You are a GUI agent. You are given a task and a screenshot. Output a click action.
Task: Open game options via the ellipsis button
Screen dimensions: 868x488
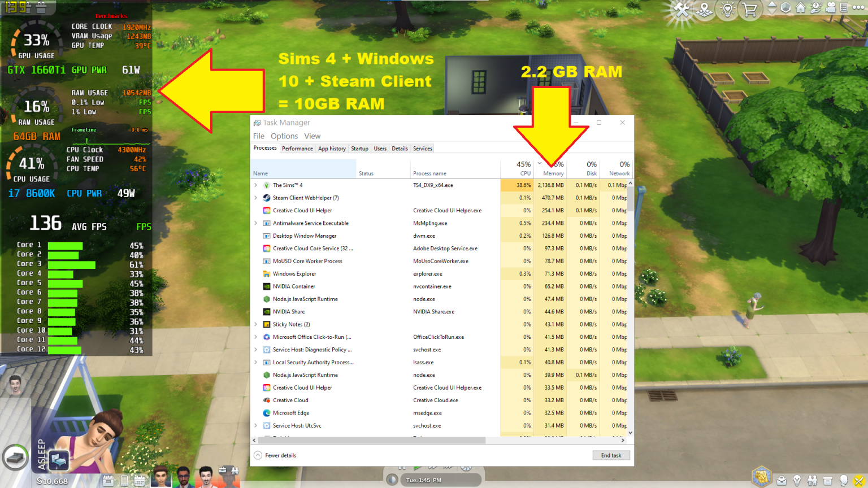tap(857, 8)
